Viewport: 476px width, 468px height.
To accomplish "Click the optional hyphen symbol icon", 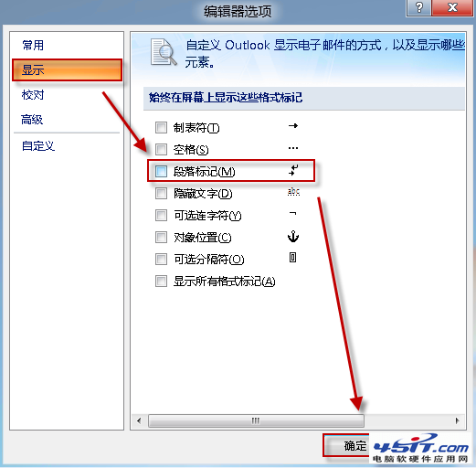I will tap(292, 213).
